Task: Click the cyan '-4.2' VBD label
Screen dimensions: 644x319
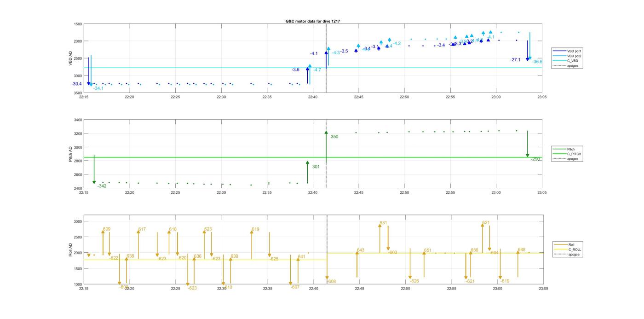Action: click(397, 43)
